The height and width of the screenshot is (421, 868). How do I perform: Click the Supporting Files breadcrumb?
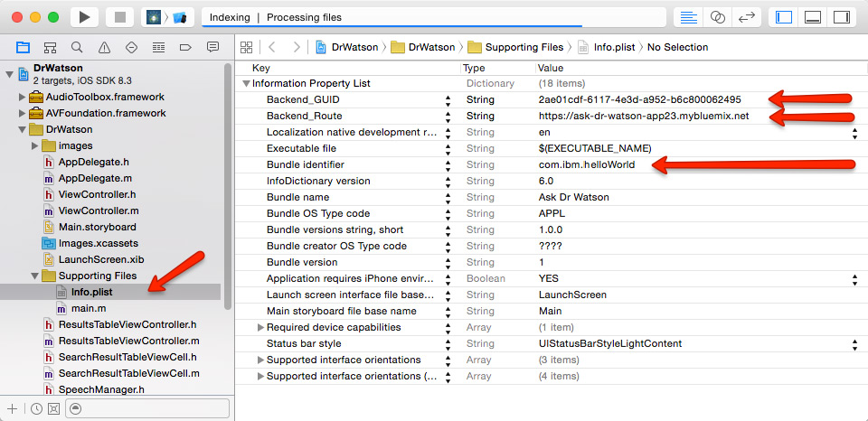515,47
